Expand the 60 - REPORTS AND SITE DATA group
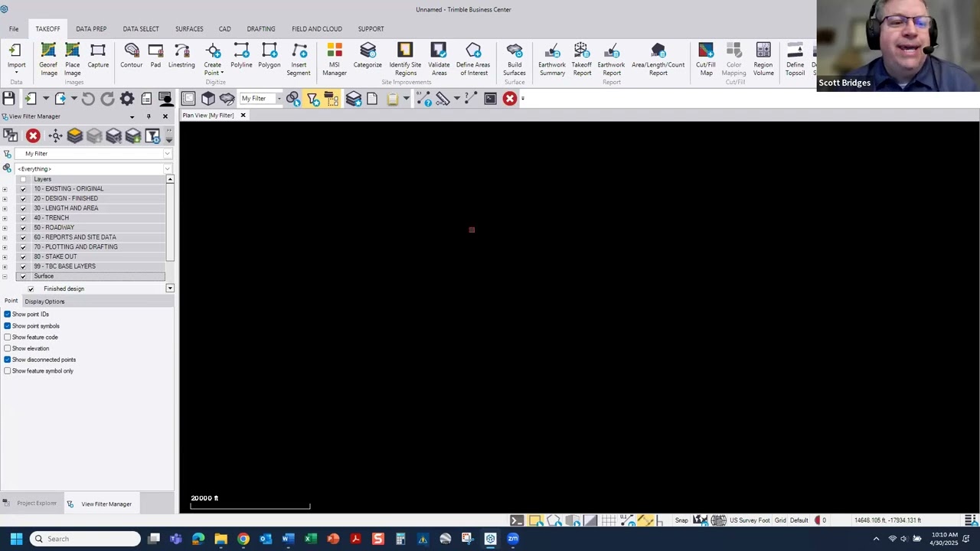 (5, 237)
